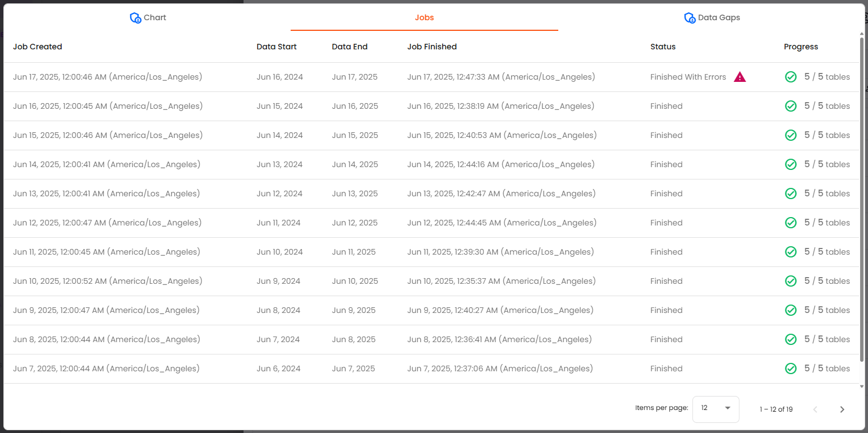Go to the next page of jobs
The width and height of the screenshot is (868, 433).
842,409
